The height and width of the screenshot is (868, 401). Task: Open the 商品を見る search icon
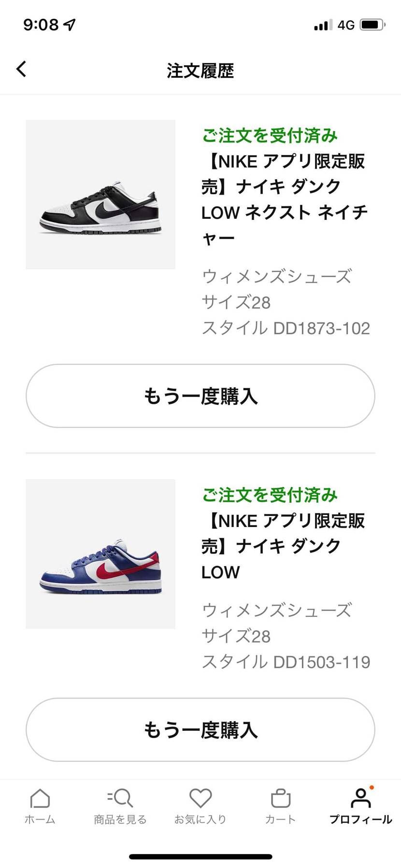click(120, 798)
